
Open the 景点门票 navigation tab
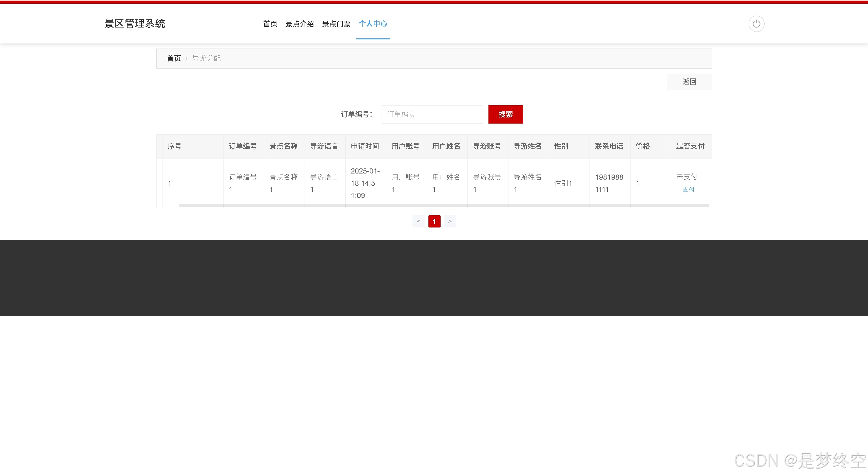point(336,24)
